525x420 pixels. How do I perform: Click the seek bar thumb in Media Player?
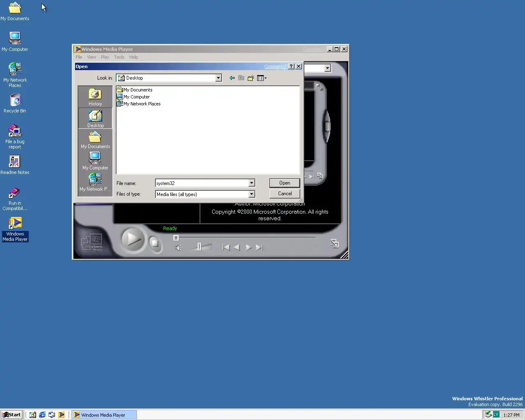[x=176, y=238]
